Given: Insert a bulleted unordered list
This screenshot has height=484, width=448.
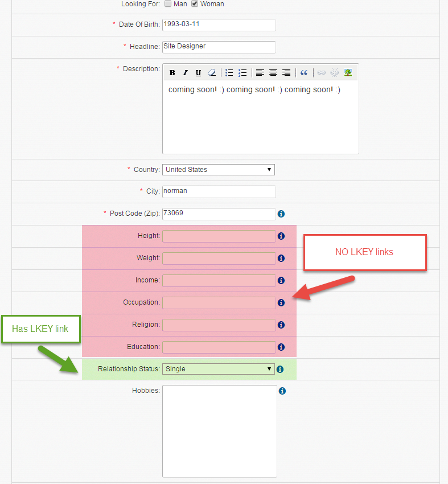Looking at the screenshot, I should [x=229, y=73].
